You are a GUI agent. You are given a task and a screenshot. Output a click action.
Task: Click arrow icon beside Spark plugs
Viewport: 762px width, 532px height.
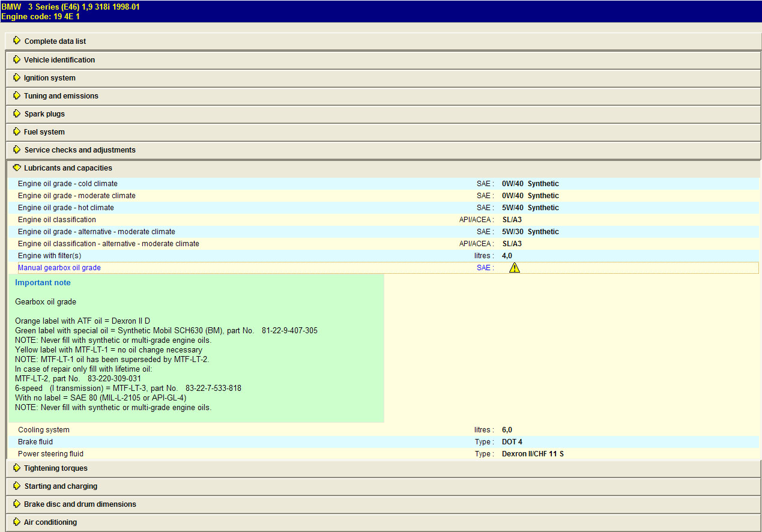coord(17,113)
